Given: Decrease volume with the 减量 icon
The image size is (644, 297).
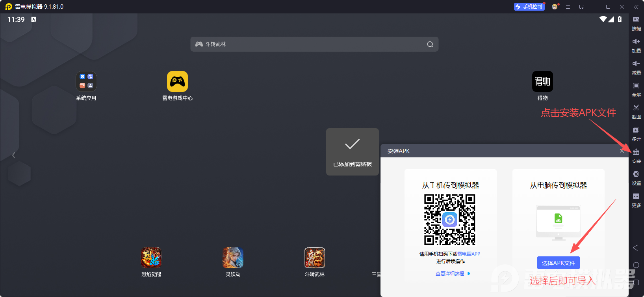Looking at the screenshot, I should (x=636, y=67).
